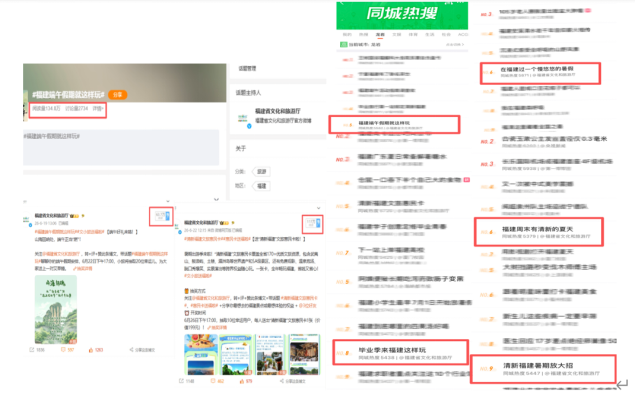Click the switch-city link right of 当前城市
Image resolution: width=636 pixels, height=398 pixels.
point(455,45)
